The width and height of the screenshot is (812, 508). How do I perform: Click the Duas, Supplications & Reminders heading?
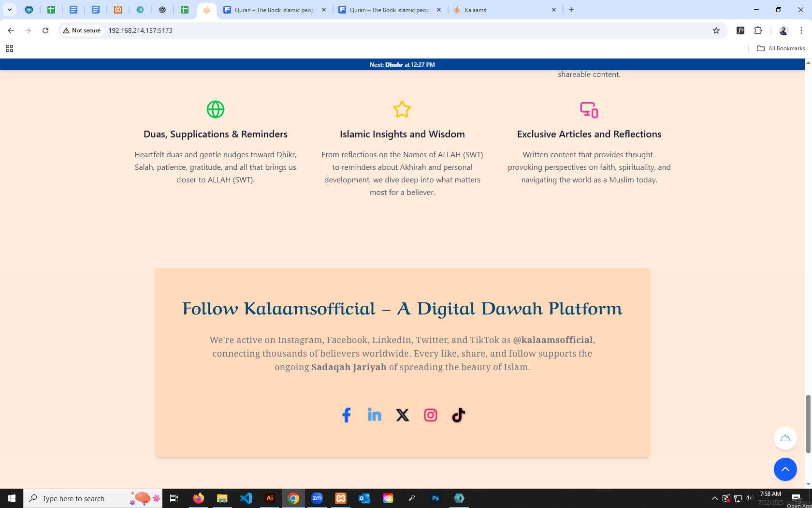click(x=216, y=134)
